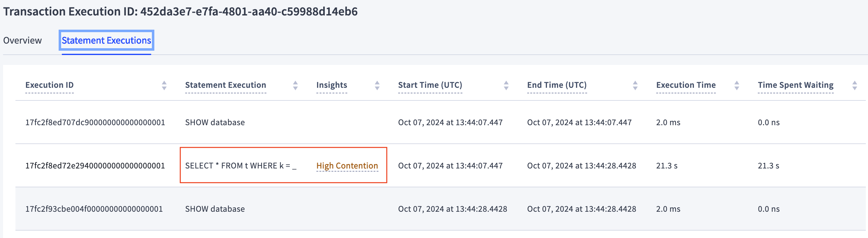Viewport: 868px width, 238px height.
Task: Switch to the Overview tab
Action: coord(23,40)
